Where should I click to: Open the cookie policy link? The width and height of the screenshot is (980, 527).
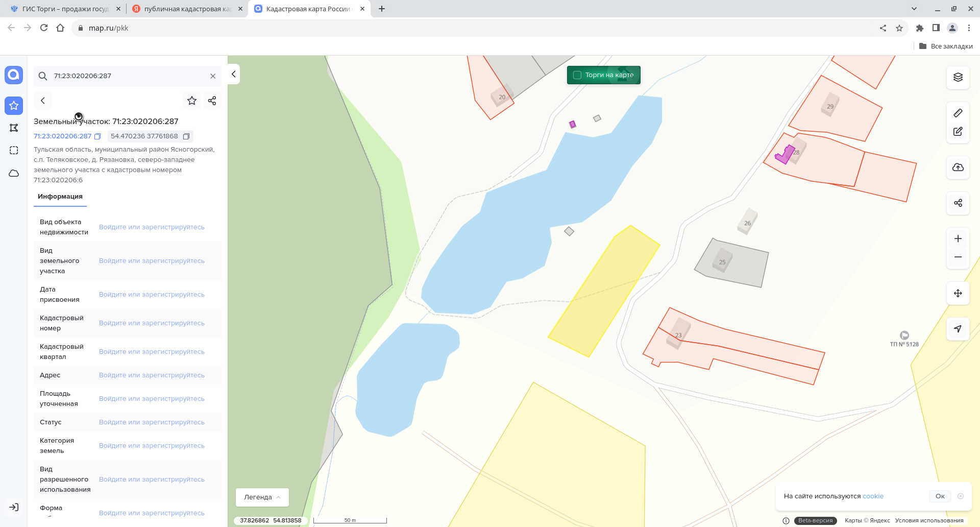[x=873, y=496]
